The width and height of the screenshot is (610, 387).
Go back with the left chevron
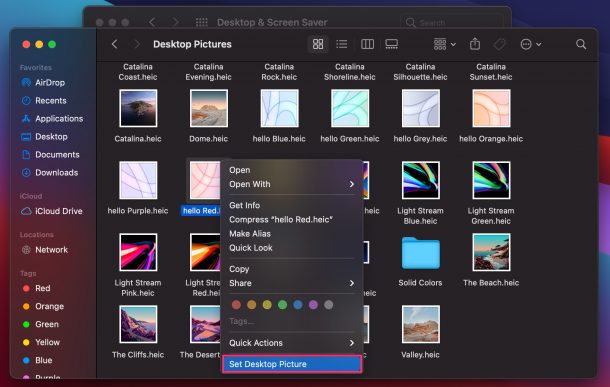(114, 44)
